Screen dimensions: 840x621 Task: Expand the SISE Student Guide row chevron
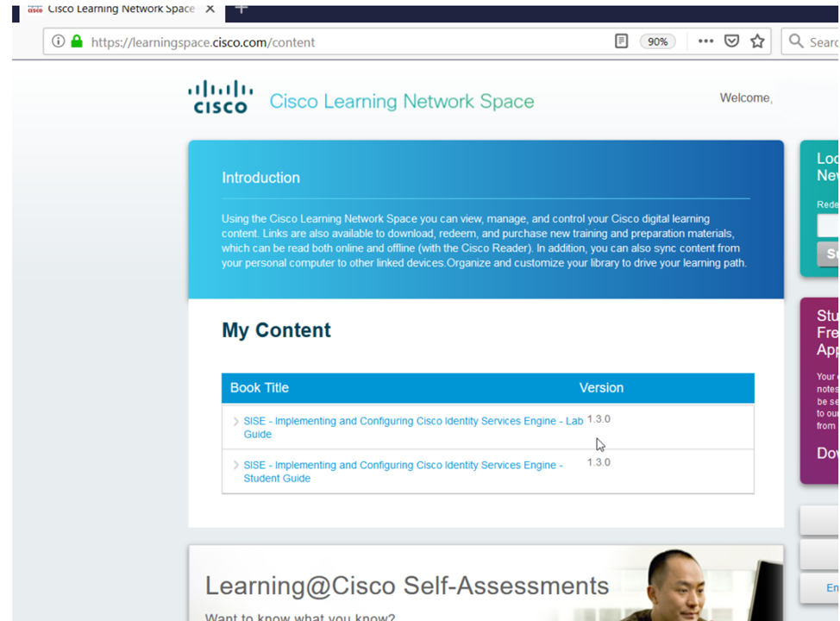click(236, 466)
